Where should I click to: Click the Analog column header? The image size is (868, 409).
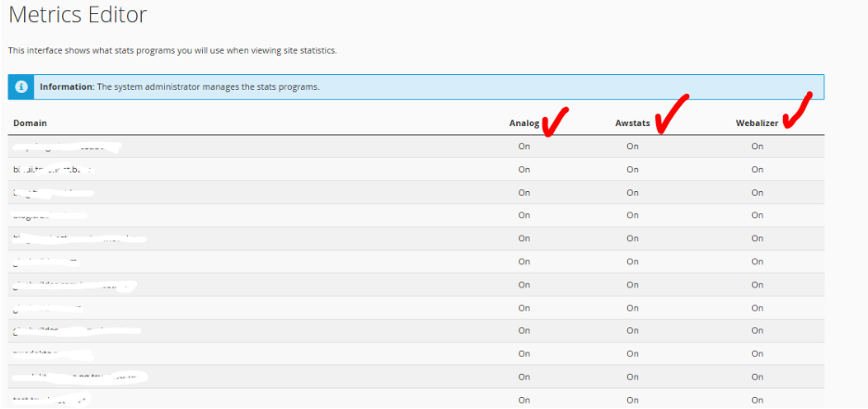(524, 123)
